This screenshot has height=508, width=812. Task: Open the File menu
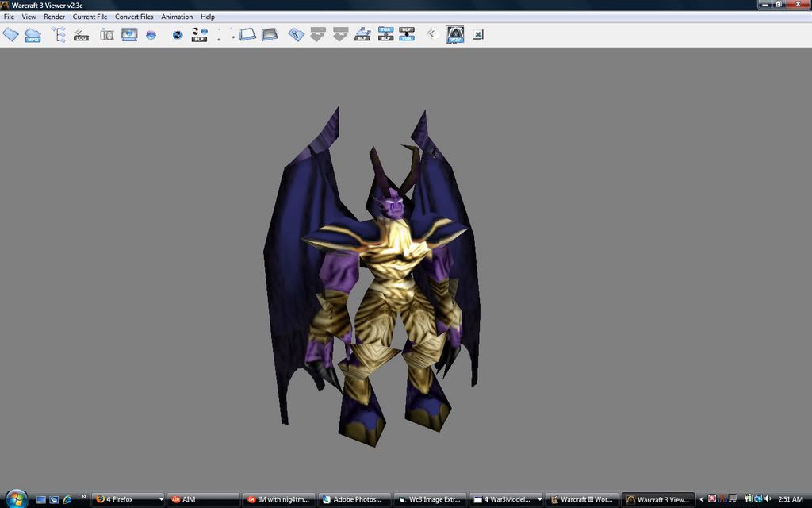[x=9, y=17]
